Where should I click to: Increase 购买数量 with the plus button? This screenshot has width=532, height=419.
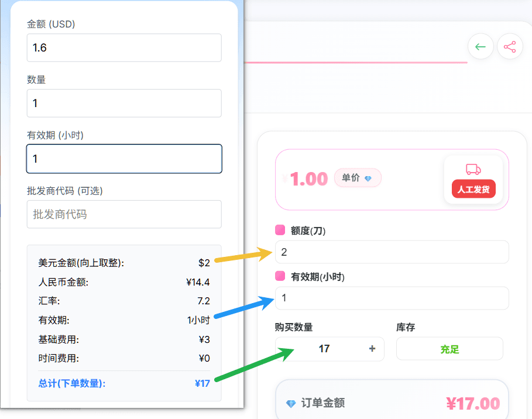pyautogui.click(x=372, y=349)
